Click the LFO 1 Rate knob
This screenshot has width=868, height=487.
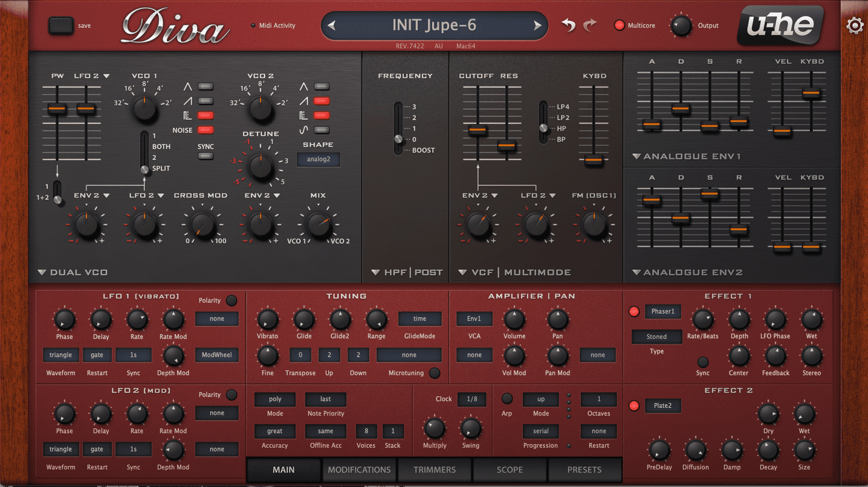pos(137,320)
